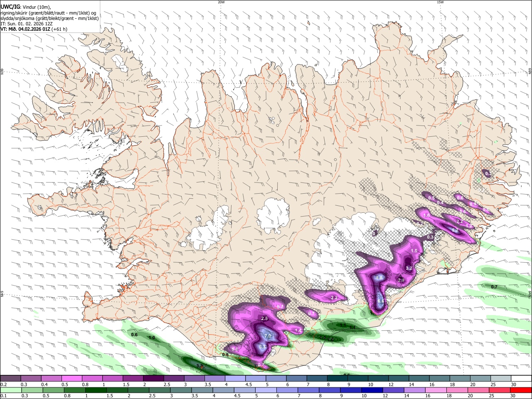The image size is (532, 399).
Task: Click the 14 label on upper legend scale
Action: pyautogui.click(x=411, y=384)
